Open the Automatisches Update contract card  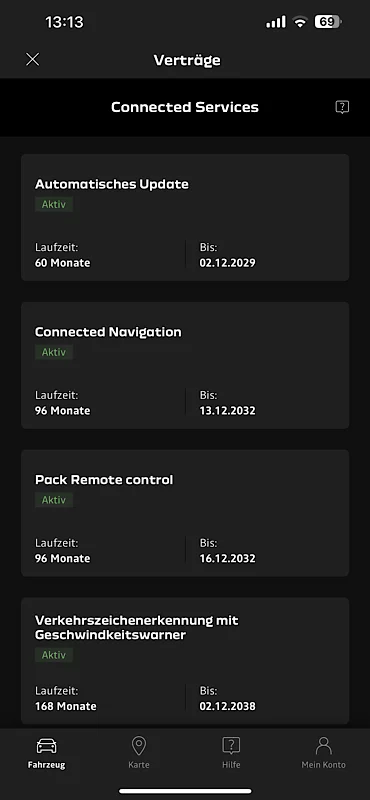pos(185,217)
